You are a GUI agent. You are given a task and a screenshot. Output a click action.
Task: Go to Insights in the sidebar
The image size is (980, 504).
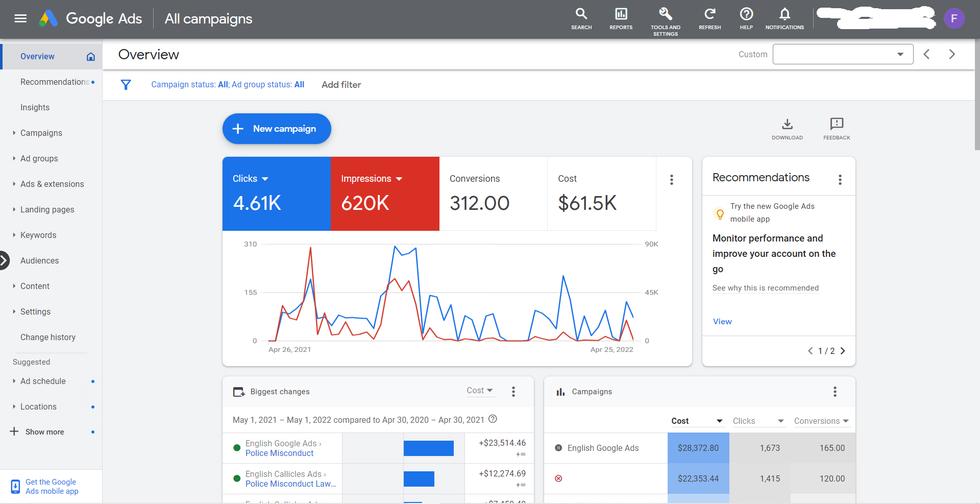[x=35, y=108]
